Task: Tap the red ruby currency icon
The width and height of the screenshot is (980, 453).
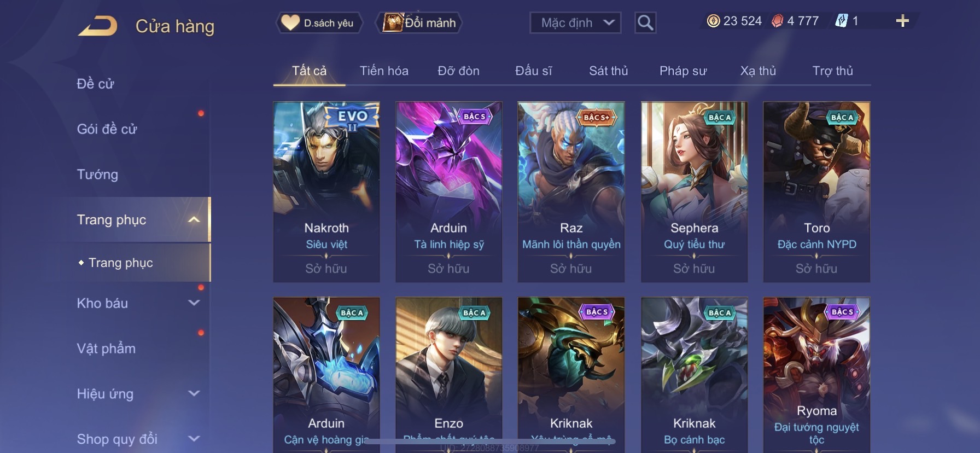Action: pos(777,21)
